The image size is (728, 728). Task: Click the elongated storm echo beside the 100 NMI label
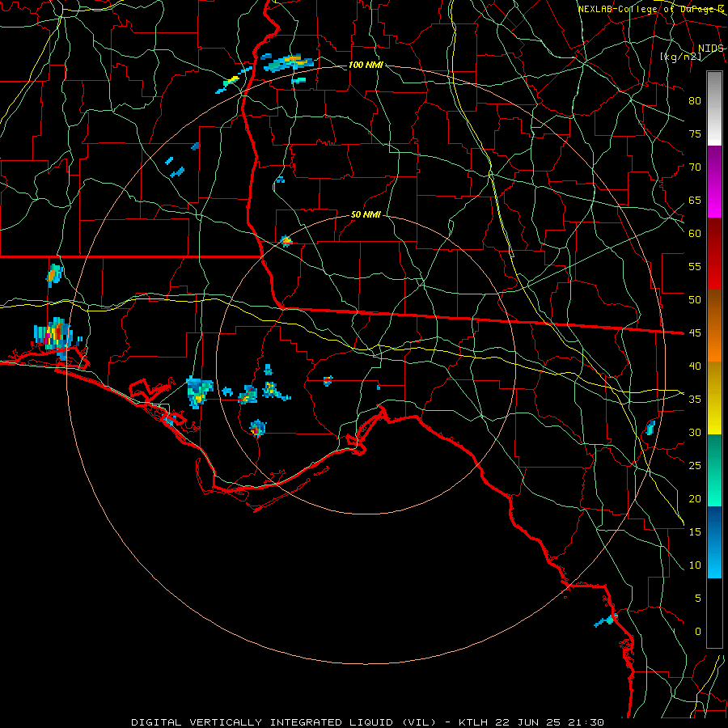click(x=287, y=63)
